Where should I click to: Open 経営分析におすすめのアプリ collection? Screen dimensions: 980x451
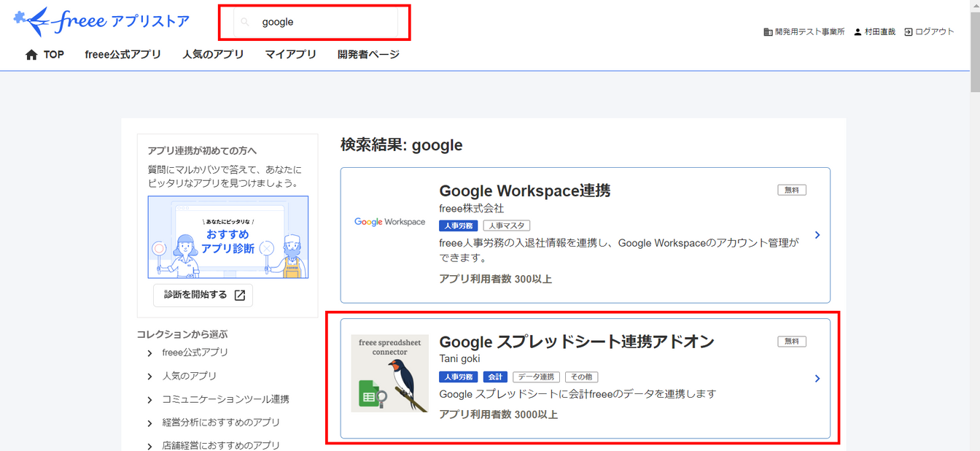click(220, 423)
